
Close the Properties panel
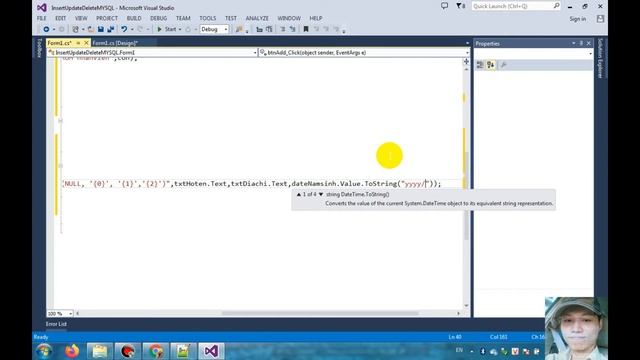pos(589,43)
